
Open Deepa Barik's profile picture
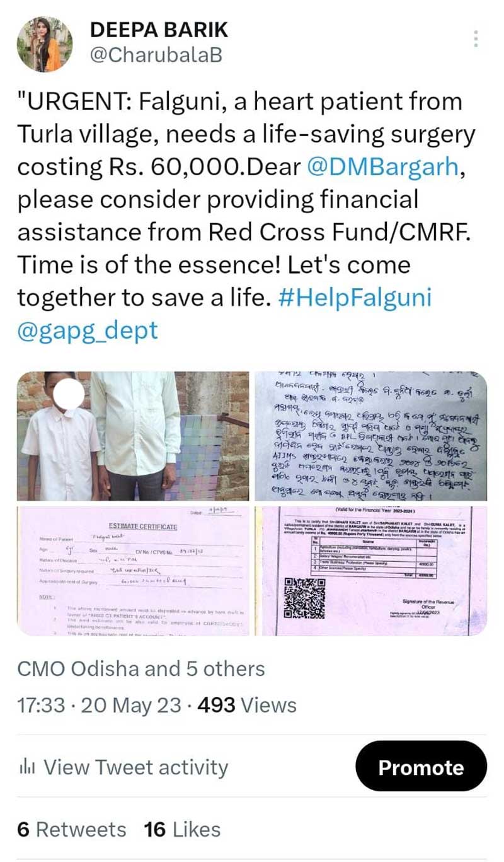click(44, 45)
